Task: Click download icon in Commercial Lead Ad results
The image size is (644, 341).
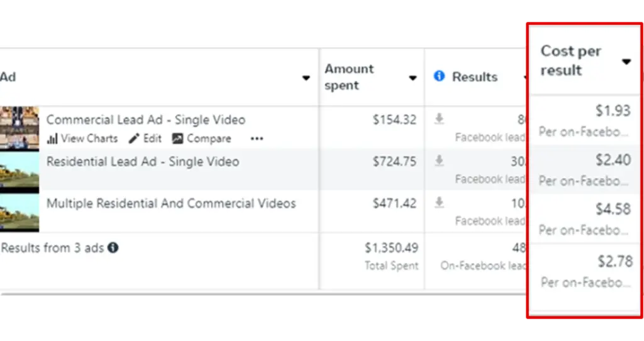Action: [x=439, y=120]
